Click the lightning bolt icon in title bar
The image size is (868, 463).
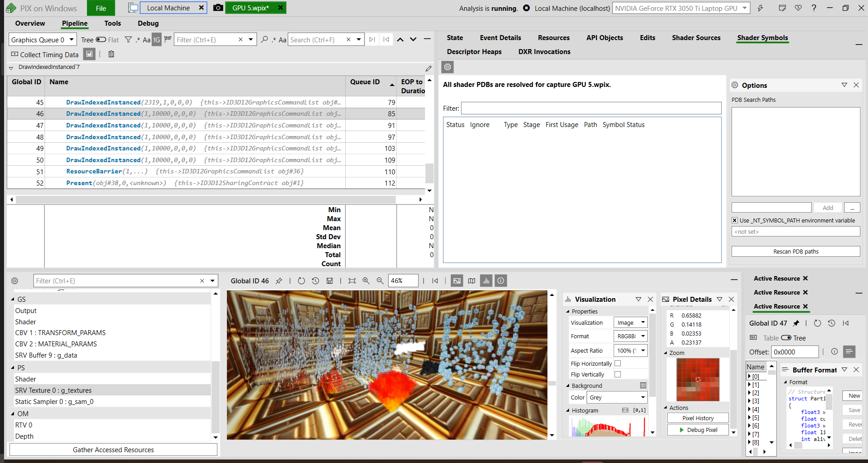tap(760, 8)
